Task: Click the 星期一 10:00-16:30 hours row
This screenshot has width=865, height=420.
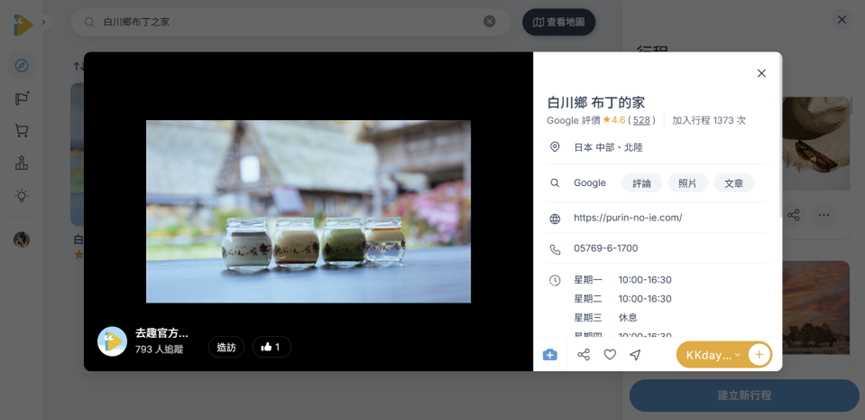Action: point(623,280)
